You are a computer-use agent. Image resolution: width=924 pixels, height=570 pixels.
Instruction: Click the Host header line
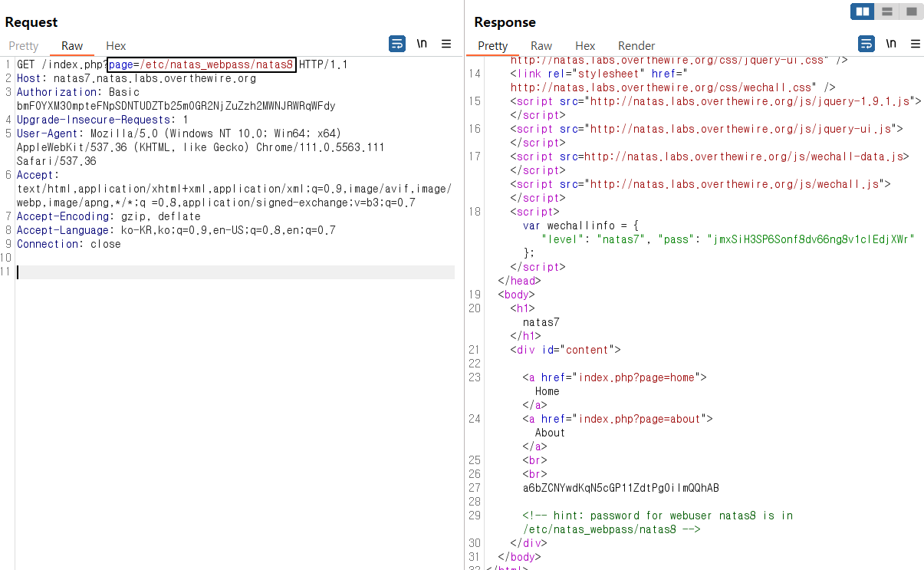pyautogui.click(x=136, y=78)
